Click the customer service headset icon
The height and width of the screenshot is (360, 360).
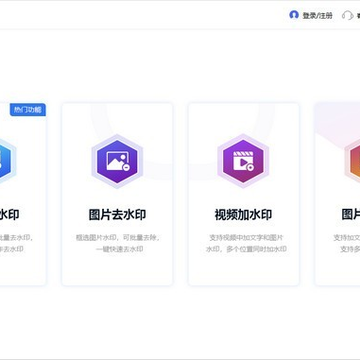[348, 15]
